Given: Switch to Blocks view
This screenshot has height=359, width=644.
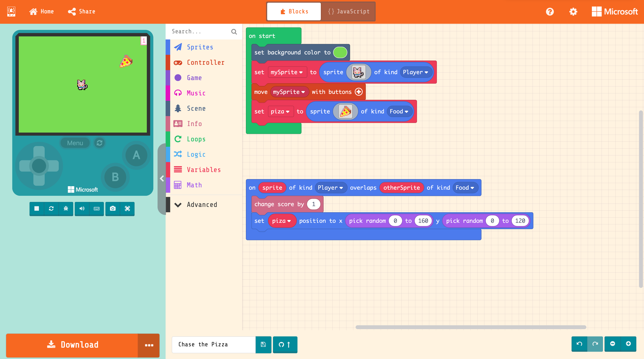Looking at the screenshot, I should pos(294,11).
